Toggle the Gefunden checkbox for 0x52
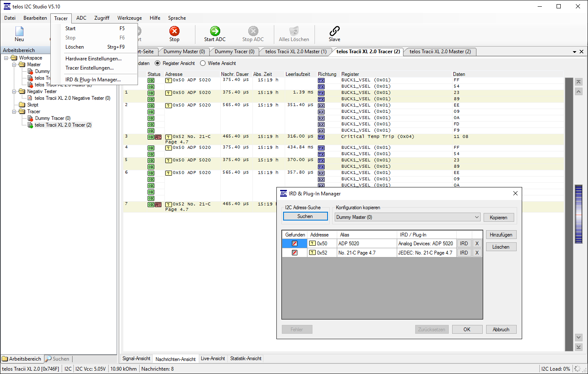Screen dimensions: 588x374 [x=294, y=253]
